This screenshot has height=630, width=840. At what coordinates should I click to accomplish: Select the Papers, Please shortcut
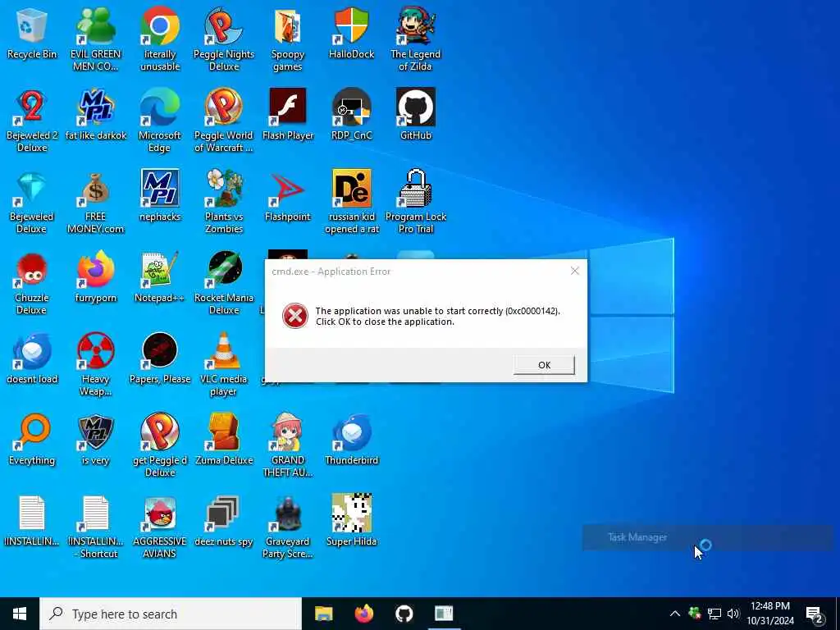pyautogui.click(x=160, y=359)
